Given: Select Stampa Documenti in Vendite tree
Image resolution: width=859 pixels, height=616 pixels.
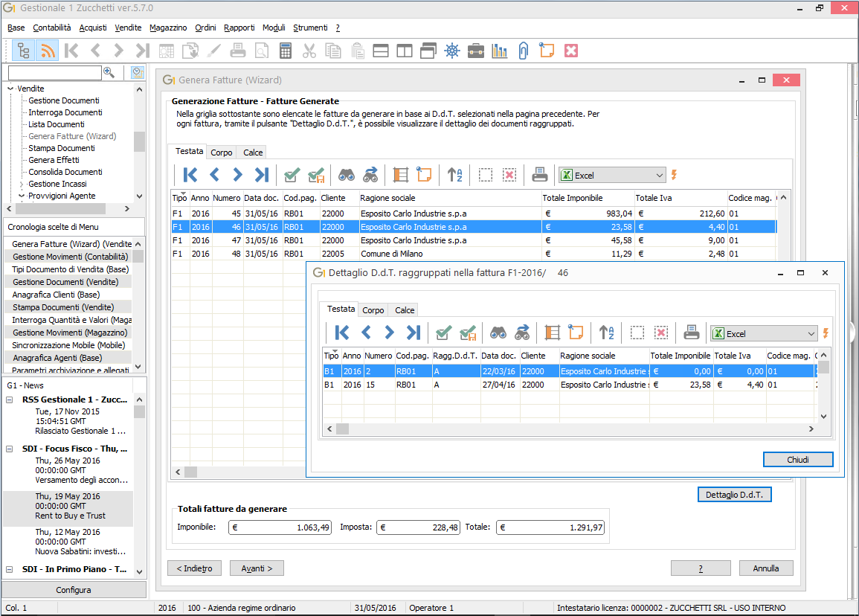Looking at the screenshot, I should (61, 148).
